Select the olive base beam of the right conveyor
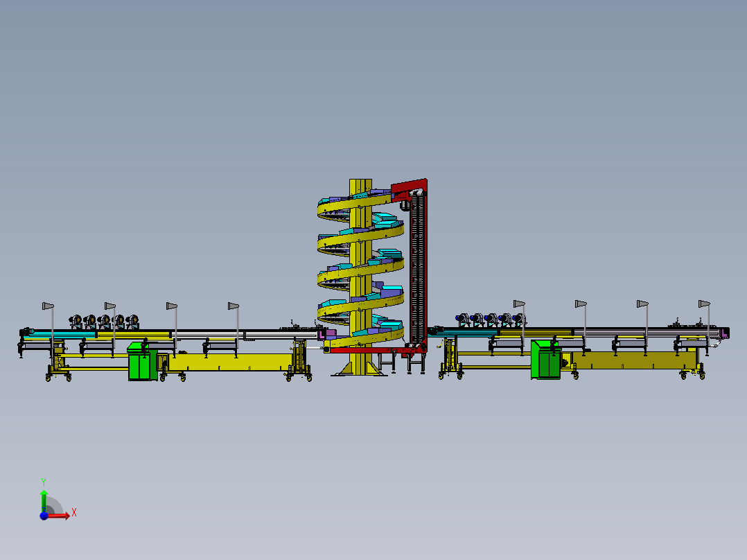747x560 pixels. click(x=633, y=360)
